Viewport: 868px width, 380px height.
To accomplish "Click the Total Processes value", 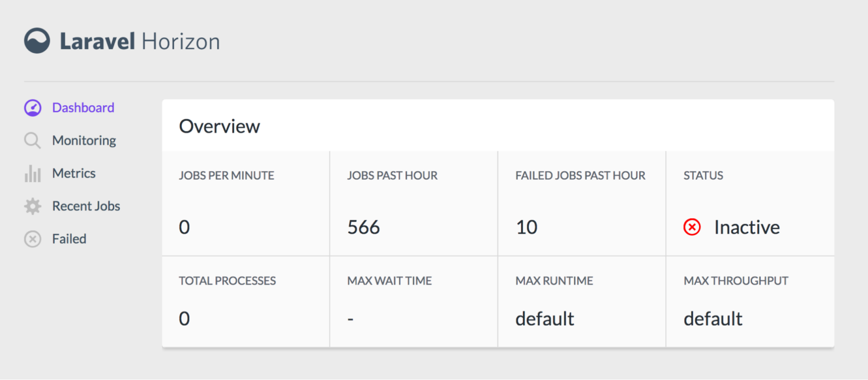I will pyautogui.click(x=184, y=318).
